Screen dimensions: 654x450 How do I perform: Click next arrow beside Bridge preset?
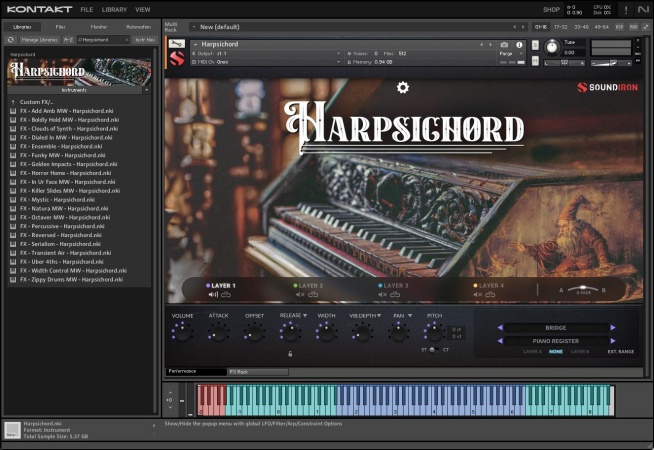(x=613, y=327)
